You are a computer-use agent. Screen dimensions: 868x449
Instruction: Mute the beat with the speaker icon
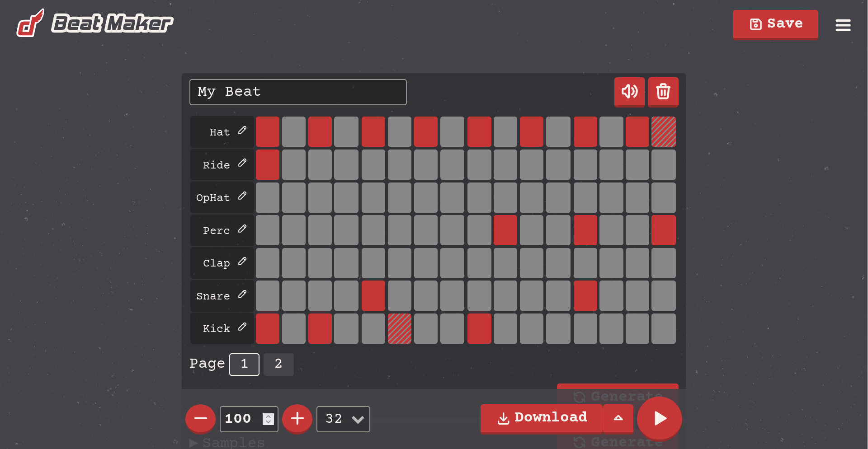(x=629, y=92)
